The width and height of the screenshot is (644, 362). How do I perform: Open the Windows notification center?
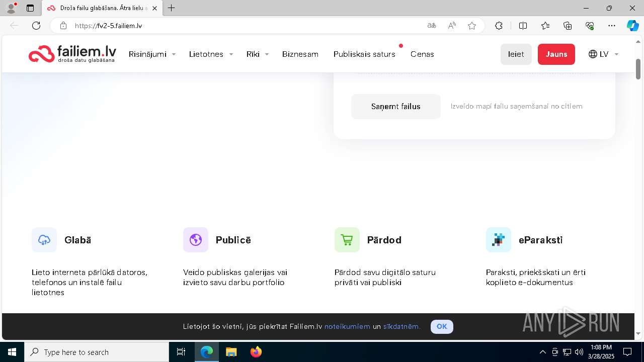[627, 352]
